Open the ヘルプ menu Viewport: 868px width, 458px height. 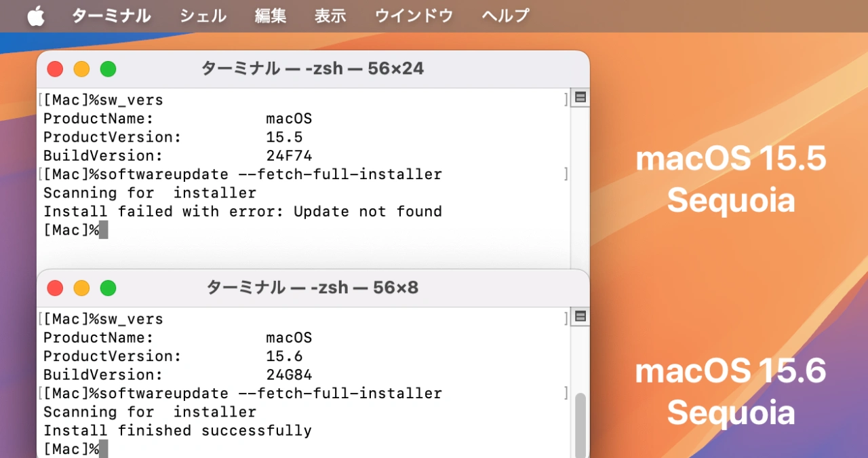(x=504, y=15)
